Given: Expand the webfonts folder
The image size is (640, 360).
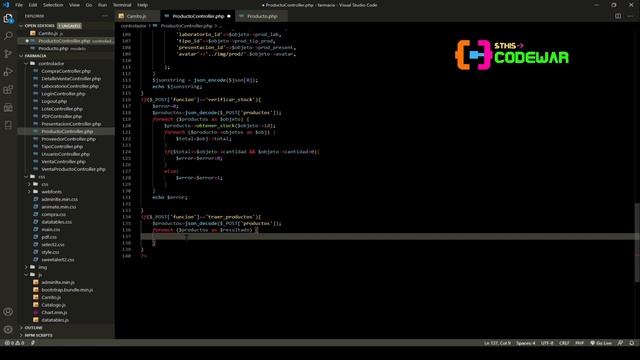Looking at the screenshot, I should click(x=51, y=192).
